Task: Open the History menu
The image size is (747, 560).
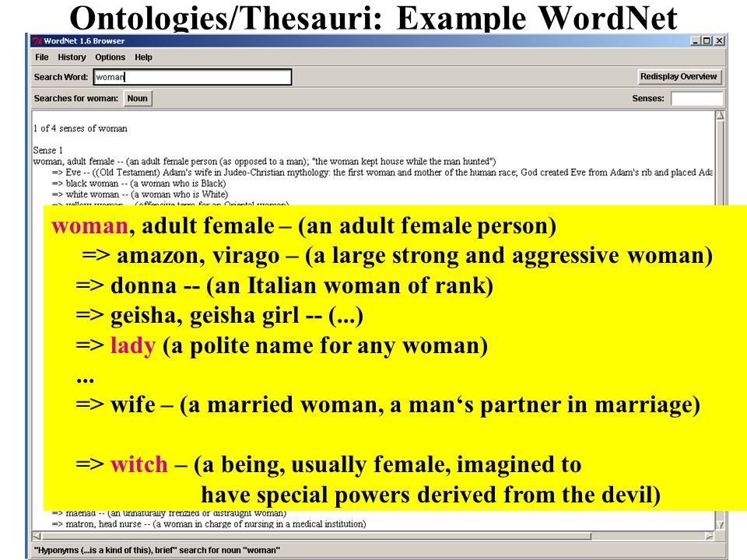Action: 72,57
